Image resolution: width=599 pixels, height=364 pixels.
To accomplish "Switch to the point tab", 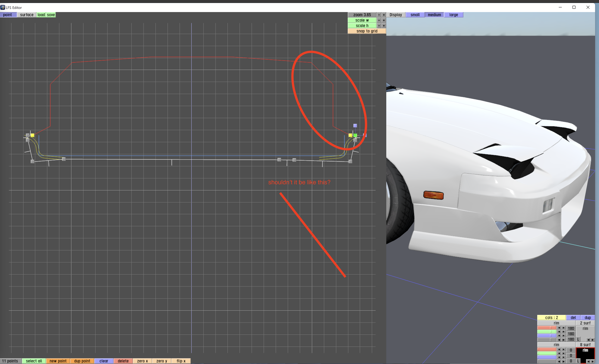I will pyautogui.click(x=8, y=15).
